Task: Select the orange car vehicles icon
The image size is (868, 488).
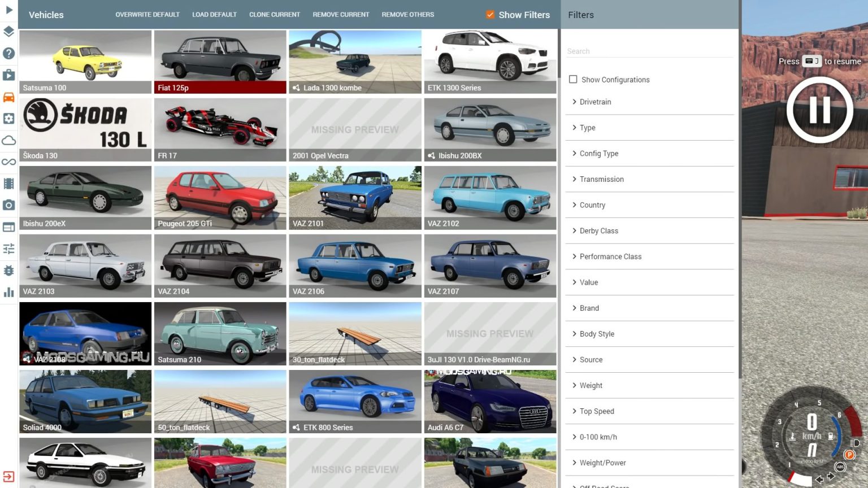Action: click(9, 97)
